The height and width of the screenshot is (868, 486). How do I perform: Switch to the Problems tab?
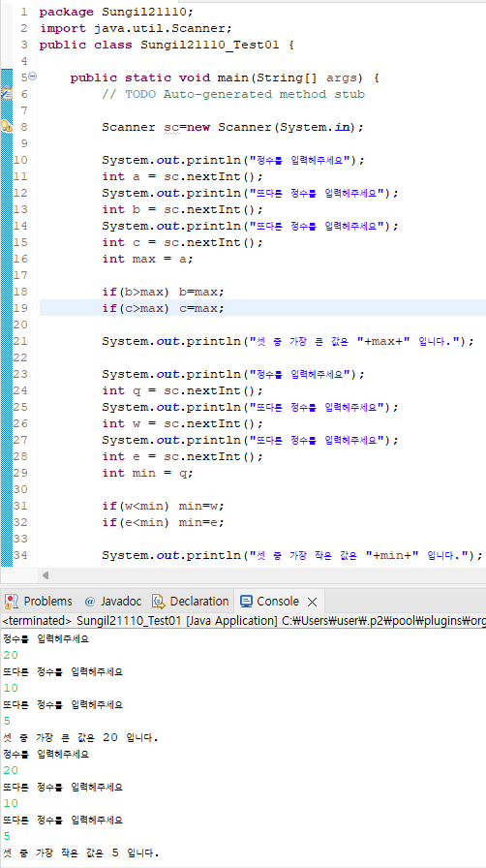39,602
